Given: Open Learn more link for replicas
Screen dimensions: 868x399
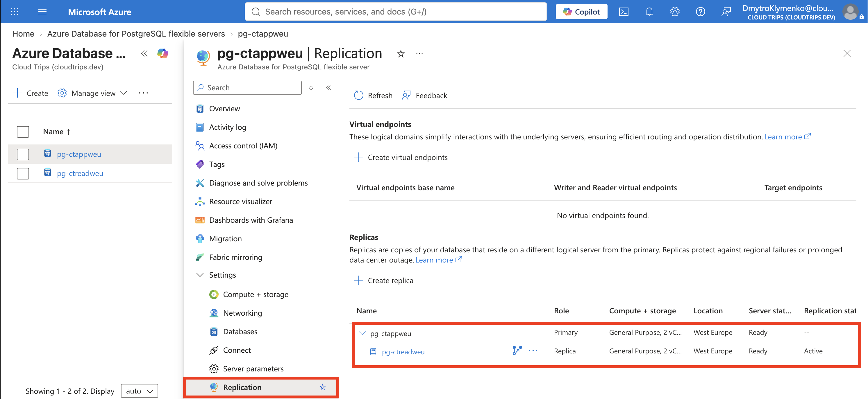Looking at the screenshot, I should point(438,260).
